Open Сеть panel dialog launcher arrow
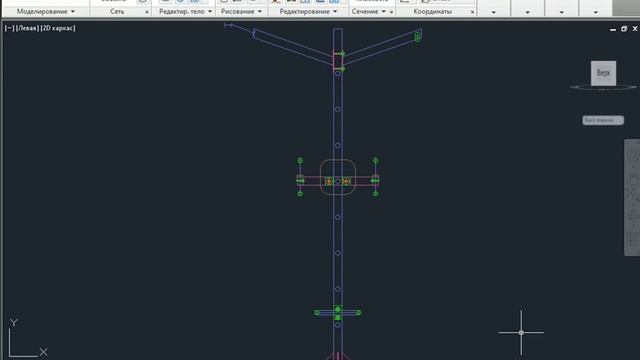 147,12
